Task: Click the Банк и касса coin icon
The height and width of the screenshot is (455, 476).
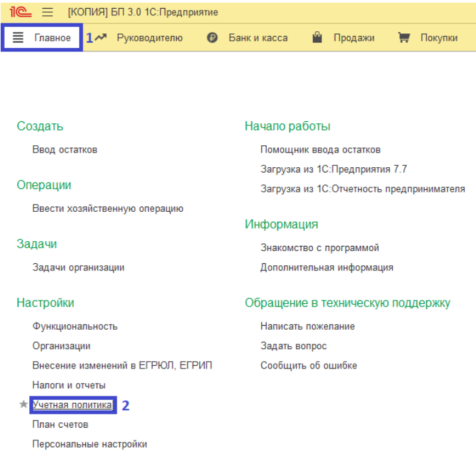Action: tap(213, 38)
